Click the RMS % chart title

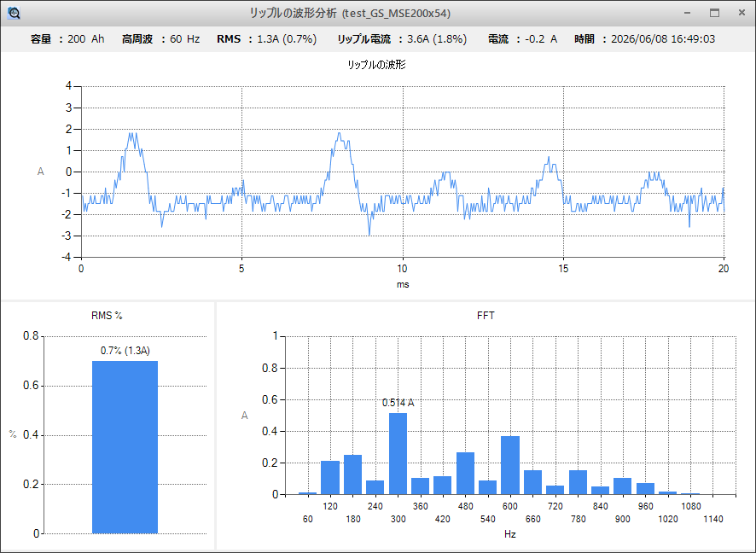107,315
